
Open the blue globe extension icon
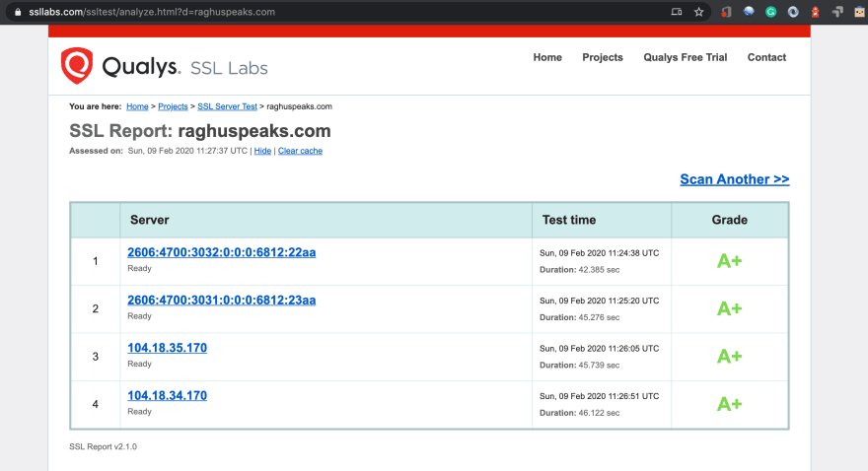pyautogui.click(x=749, y=12)
